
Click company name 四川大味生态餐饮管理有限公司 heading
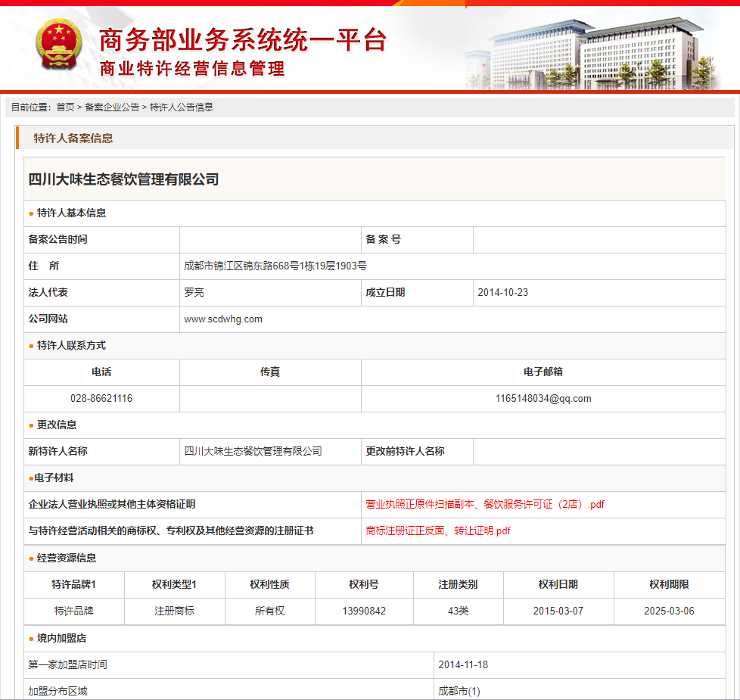coord(123,179)
